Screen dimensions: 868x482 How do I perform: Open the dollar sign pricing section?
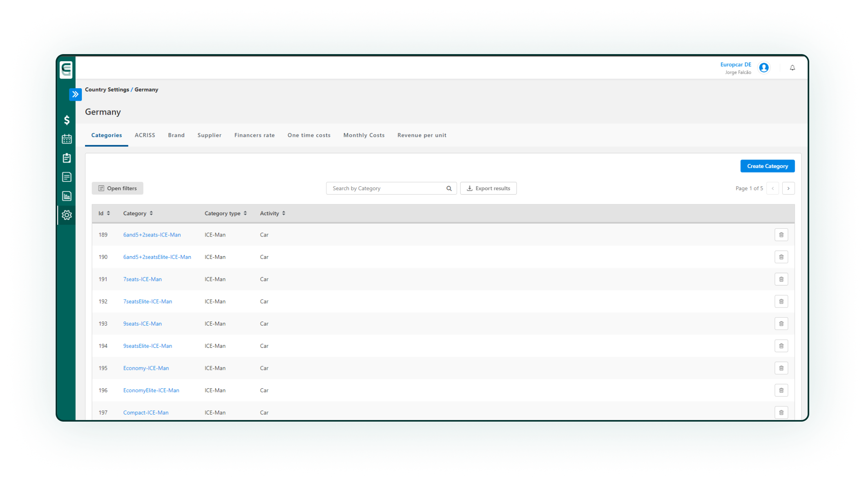67,120
